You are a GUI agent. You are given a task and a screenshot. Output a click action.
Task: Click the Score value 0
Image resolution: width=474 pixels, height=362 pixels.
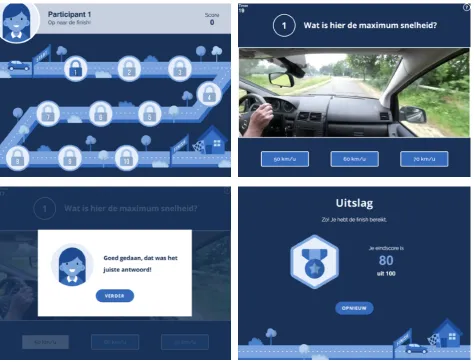click(212, 22)
